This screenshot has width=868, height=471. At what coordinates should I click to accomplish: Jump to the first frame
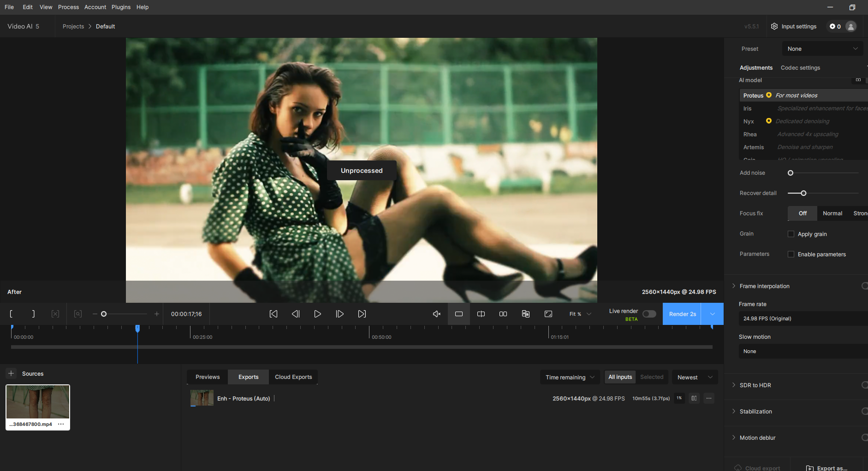pos(273,314)
